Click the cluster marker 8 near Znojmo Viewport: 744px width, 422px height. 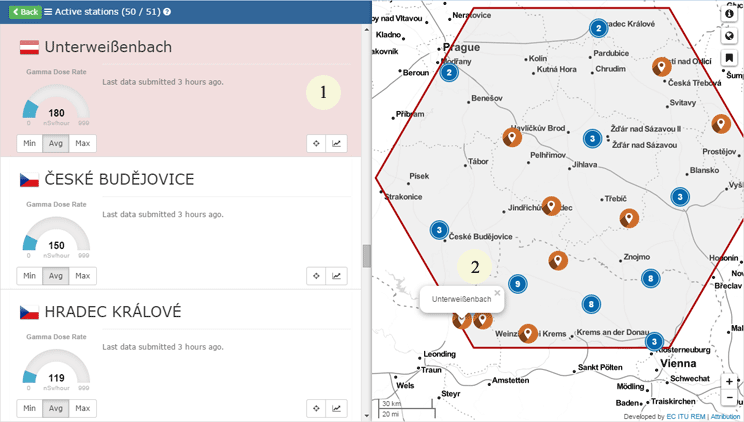(651, 279)
